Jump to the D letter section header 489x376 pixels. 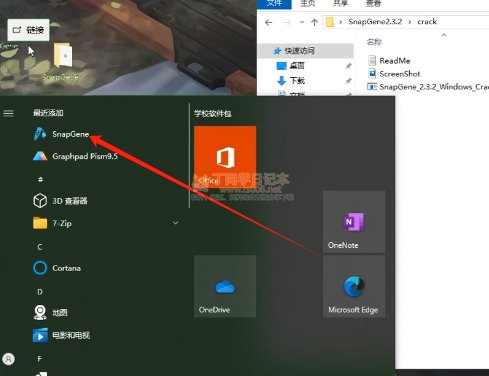click(40, 292)
